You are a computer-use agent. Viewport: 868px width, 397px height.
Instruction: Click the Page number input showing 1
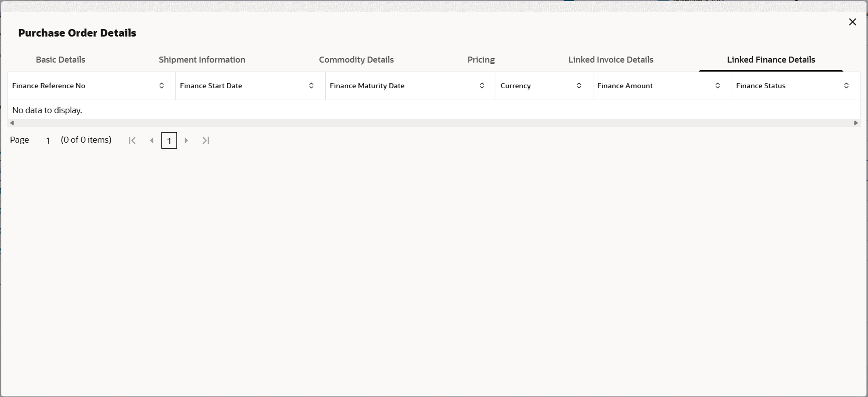48,141
